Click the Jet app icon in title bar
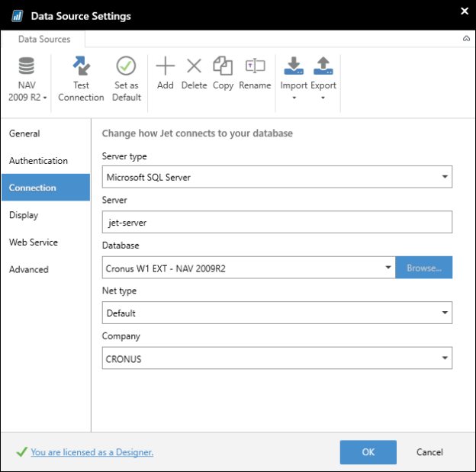The width and height of the screenshot is (476, 472). click(x=17, y=16)
